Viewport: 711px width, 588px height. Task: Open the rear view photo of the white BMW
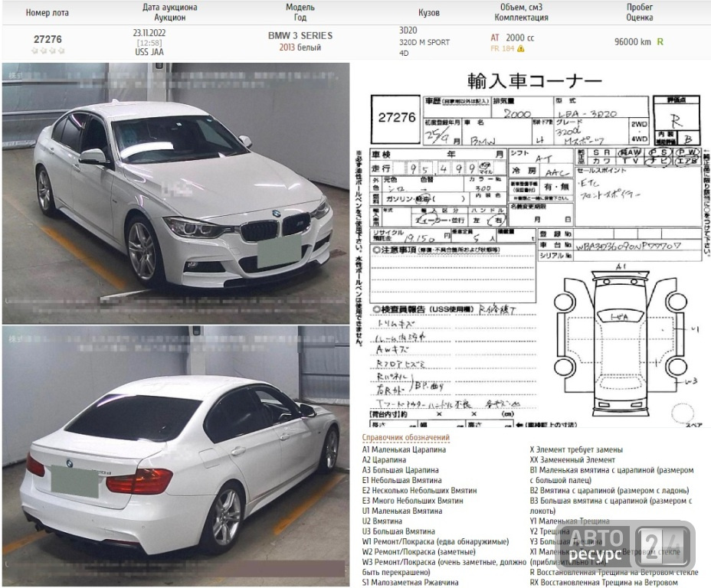coord(176,456)
